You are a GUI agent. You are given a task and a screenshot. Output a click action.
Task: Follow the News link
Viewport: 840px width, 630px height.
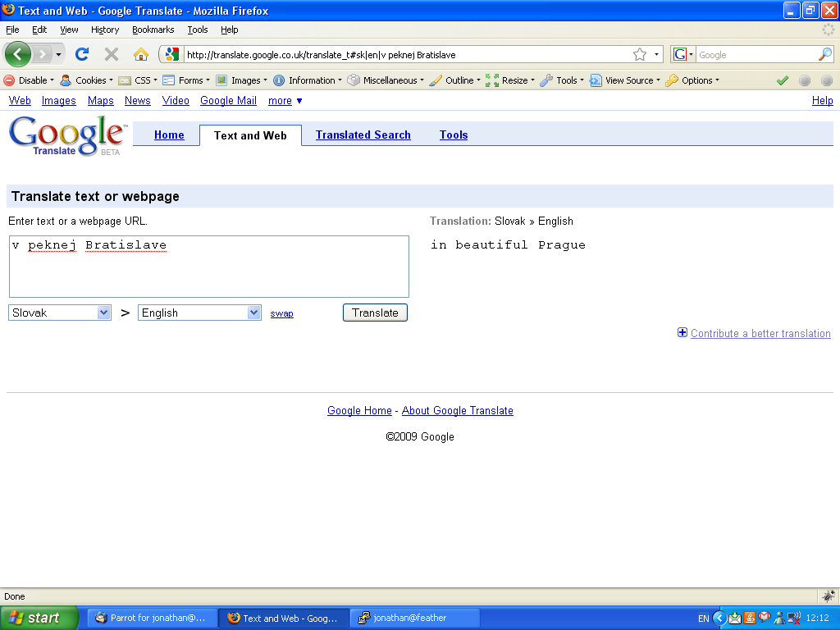138,101
